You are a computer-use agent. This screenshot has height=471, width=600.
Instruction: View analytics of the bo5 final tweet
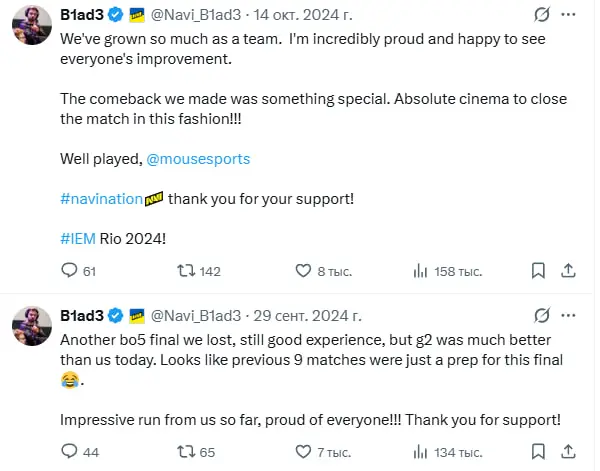(421, 452)
